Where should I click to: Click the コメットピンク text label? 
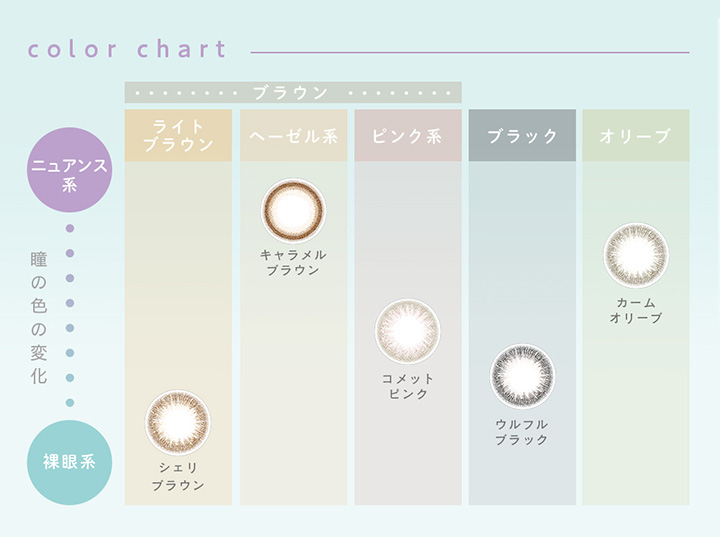coord(408,386)
